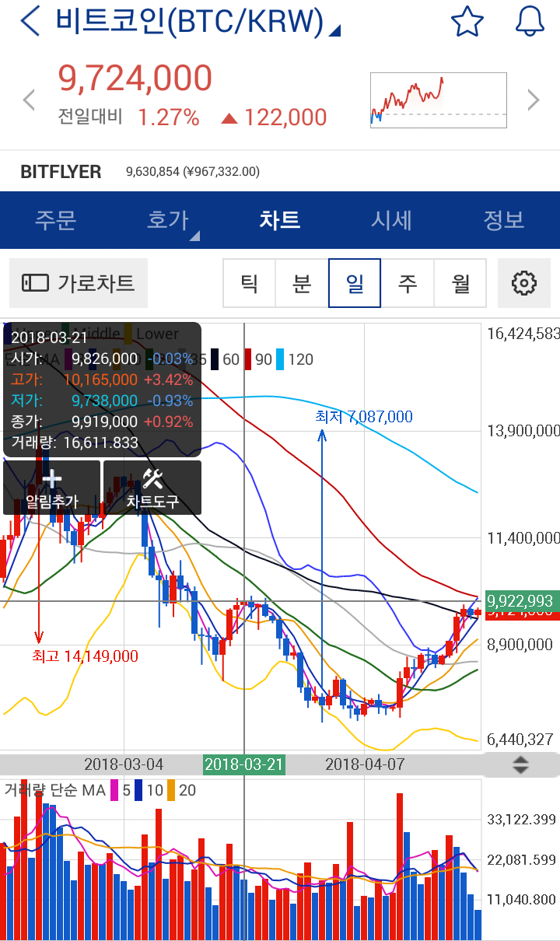Open the mini price trend thumbnail
The height and width of the screenshot is (941, 560).
[439, 100]
